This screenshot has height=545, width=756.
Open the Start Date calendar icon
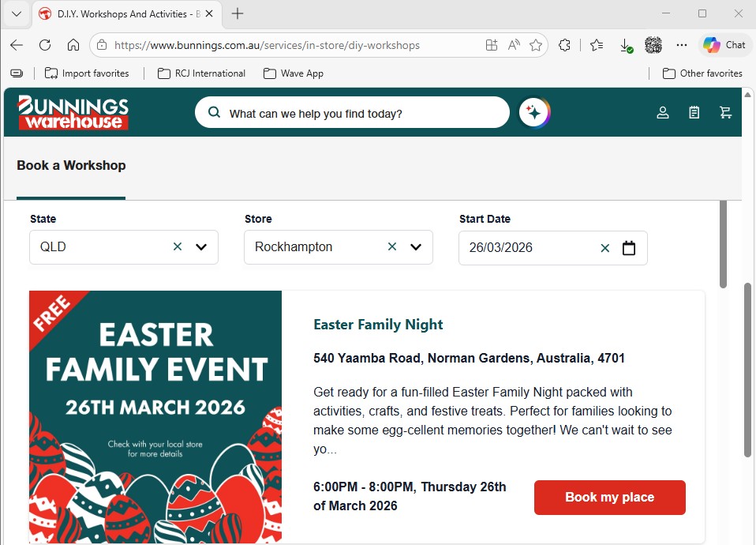point(629,248)
